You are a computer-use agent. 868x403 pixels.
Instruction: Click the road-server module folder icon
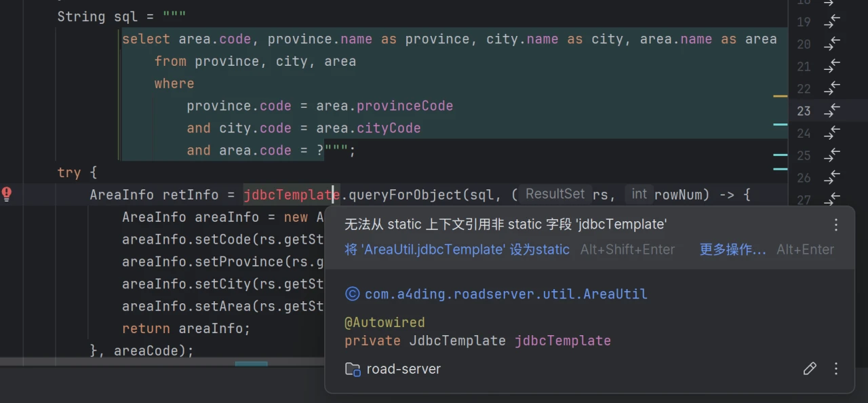353,369
